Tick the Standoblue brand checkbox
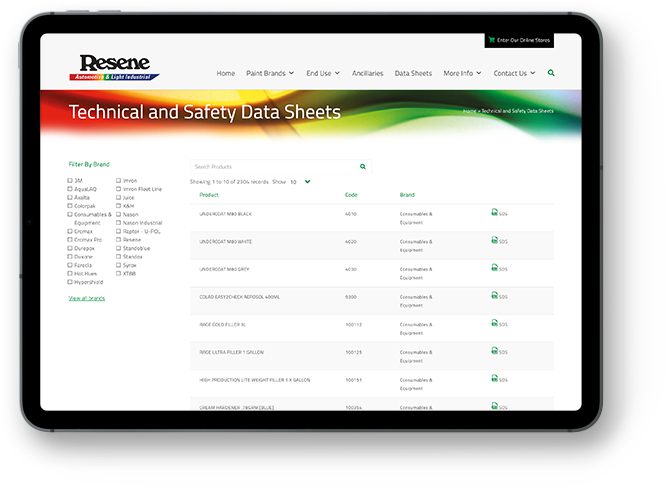This screenshot has height=488, width=666. tap(119, 248)
